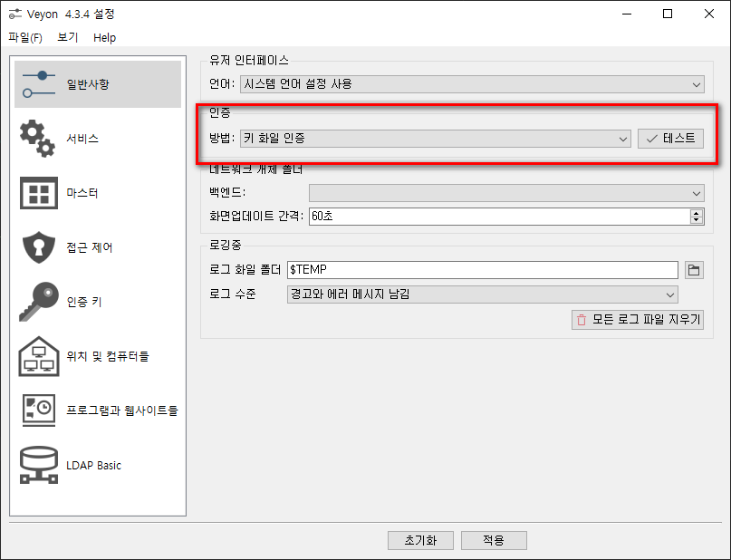This screenshot has height=560, width=731.
Task: Click the 모든 로그 파일 지우기 button
Action: tap(638, 320)
